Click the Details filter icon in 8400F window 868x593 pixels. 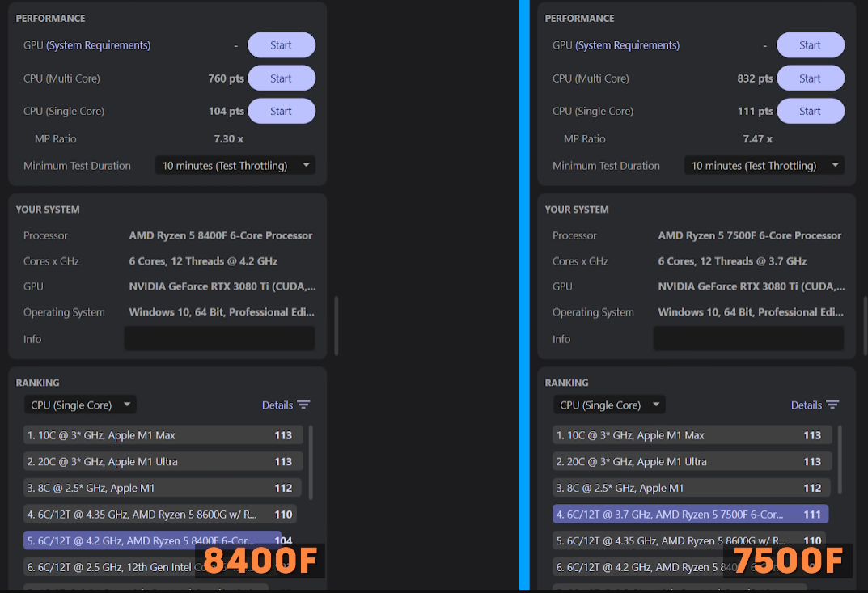(x=303, y=405)
